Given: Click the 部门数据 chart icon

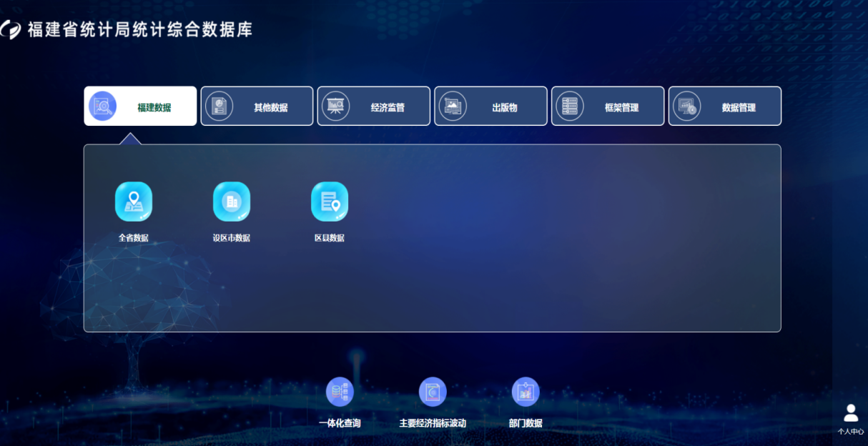Looking at the screenshot, I should coord(526,392).
